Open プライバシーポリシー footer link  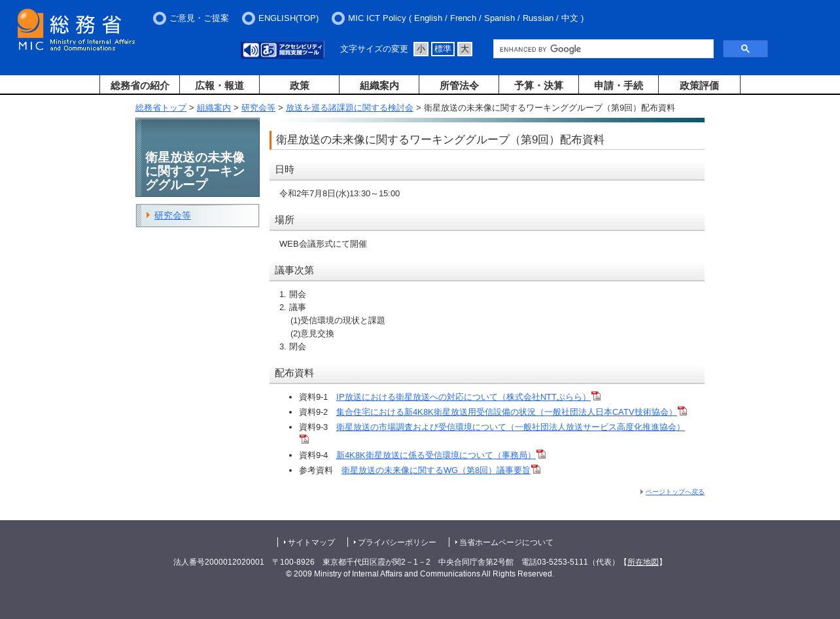click(x=396, y=542)
